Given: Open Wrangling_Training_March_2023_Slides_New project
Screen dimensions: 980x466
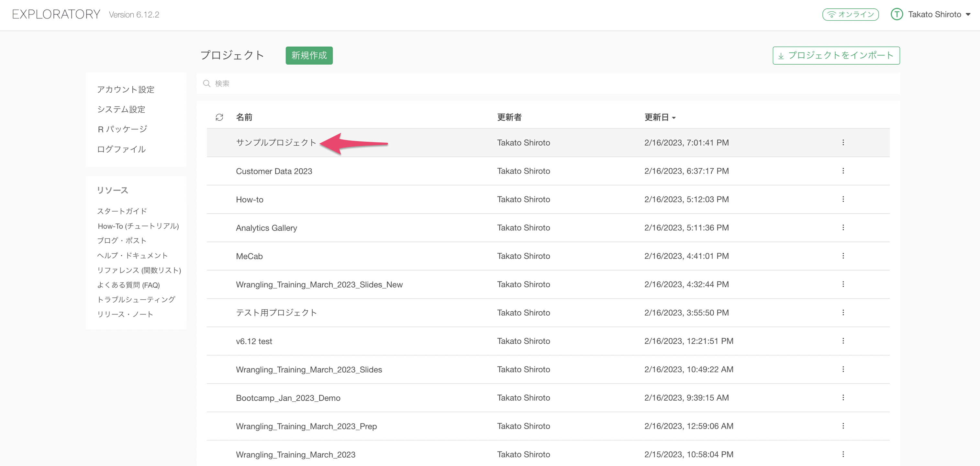Looking at the screenshot, I should tap(319, 284).
